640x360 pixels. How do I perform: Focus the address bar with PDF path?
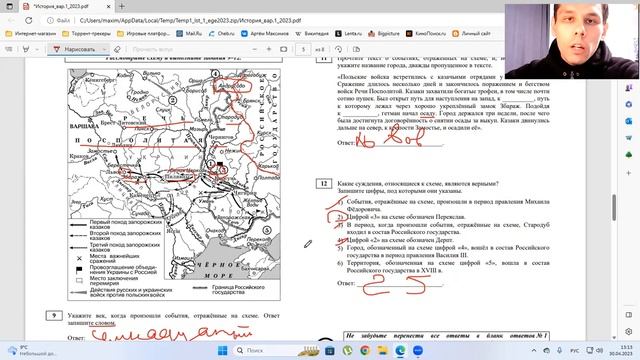[x=190, y=20]
